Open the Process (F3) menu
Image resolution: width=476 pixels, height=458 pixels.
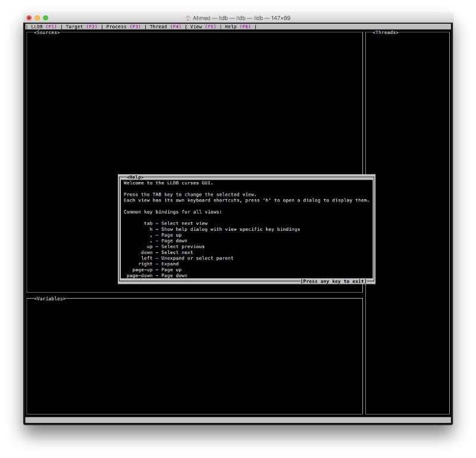123,27
